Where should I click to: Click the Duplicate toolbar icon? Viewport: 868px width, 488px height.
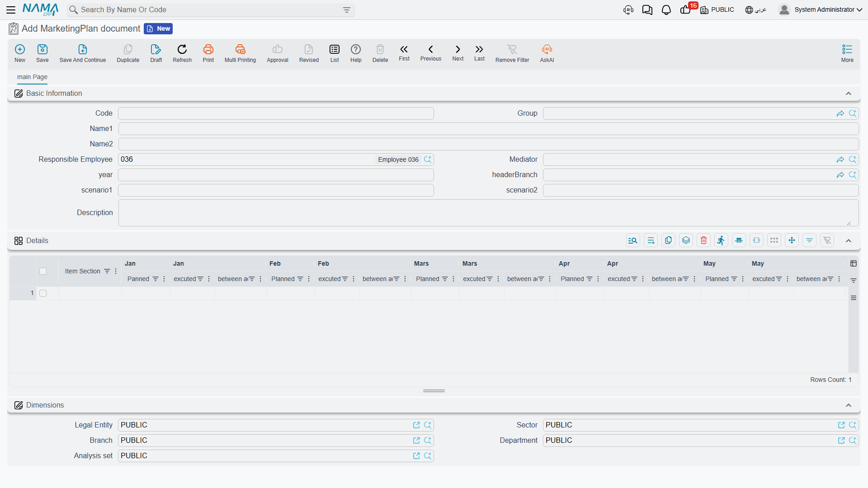click(x=128, y=49)
